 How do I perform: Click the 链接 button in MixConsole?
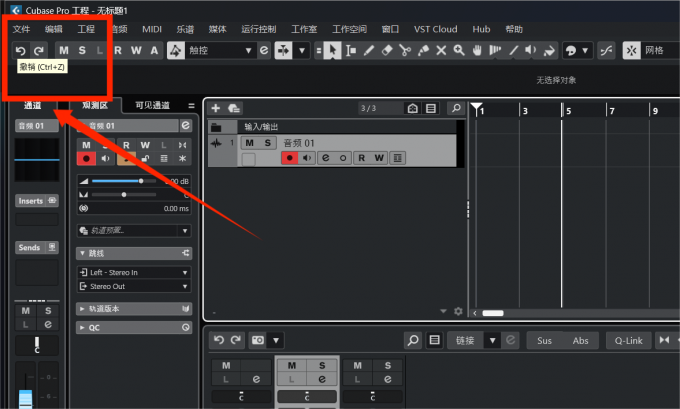tap(465, 341)
